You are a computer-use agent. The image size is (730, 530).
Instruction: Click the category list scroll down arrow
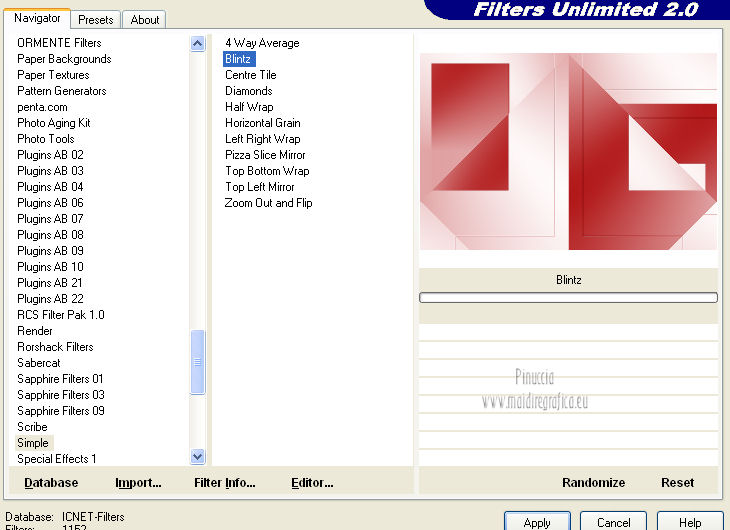pos(198,456)
